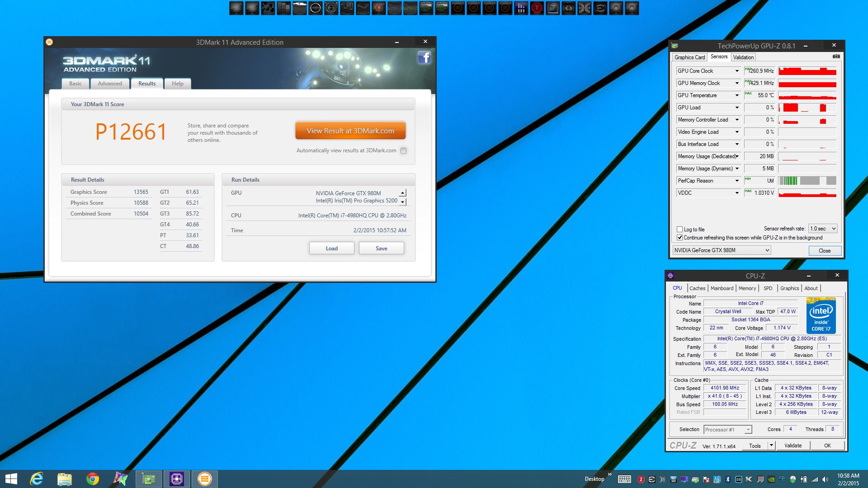868x488 pixels.
Task: Switch to Basic tab in 3DMark
Action: [x=75, y=84]
